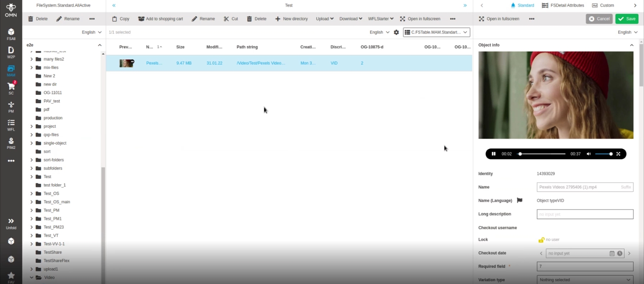Open the WFL workflow module icon
This screenshot has width=644, height=284.
pos(11,125)
